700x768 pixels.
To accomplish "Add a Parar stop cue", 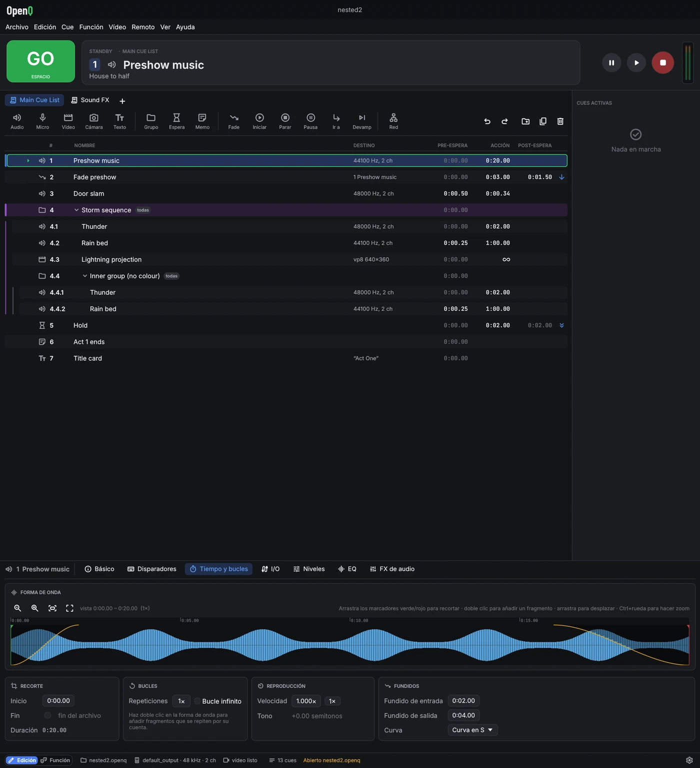I will point(285,121).
